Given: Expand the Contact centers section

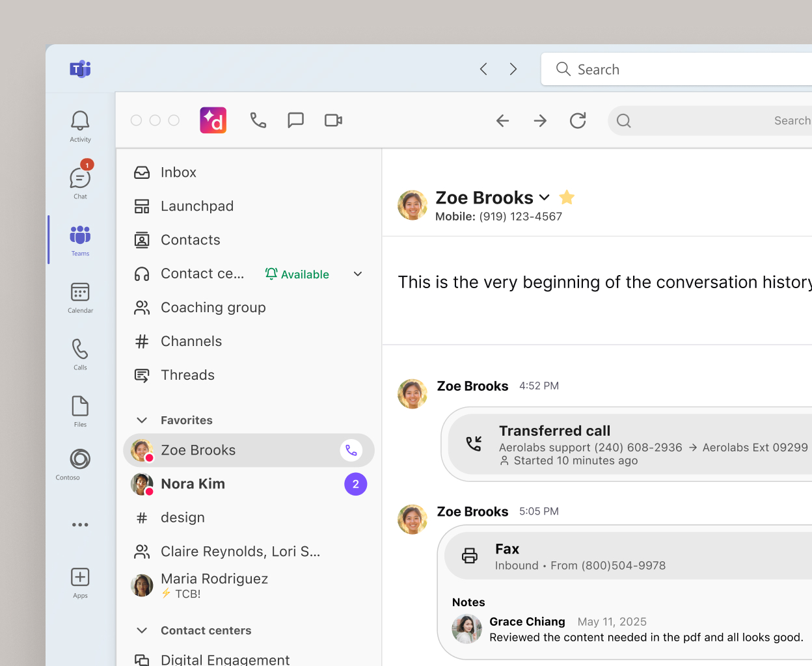Looking at the screenshot, I should [x=142, y=630].
